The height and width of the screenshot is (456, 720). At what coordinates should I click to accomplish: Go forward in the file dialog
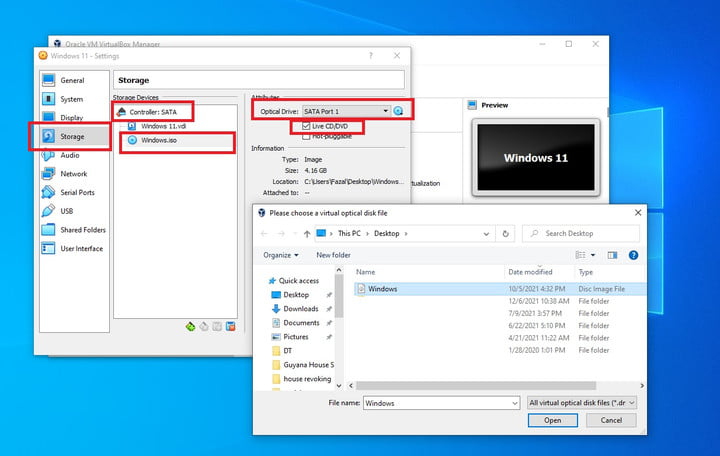(281, 234)
